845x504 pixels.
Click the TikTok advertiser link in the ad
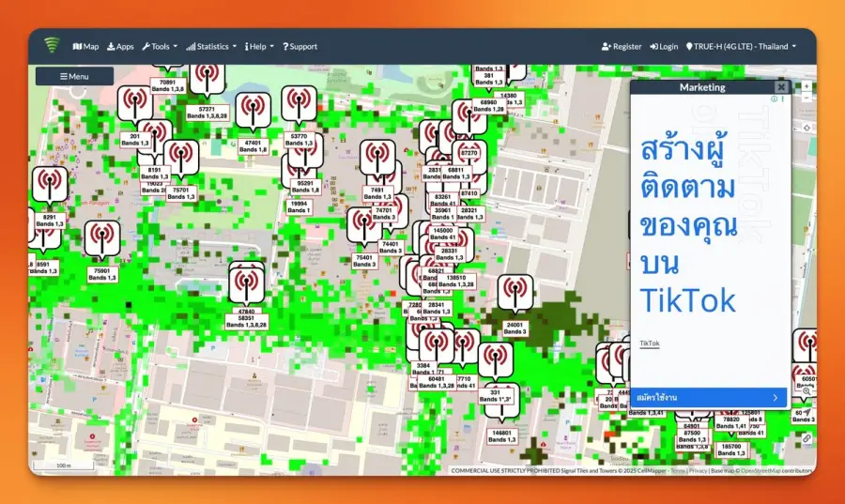(x=650, y=343)
